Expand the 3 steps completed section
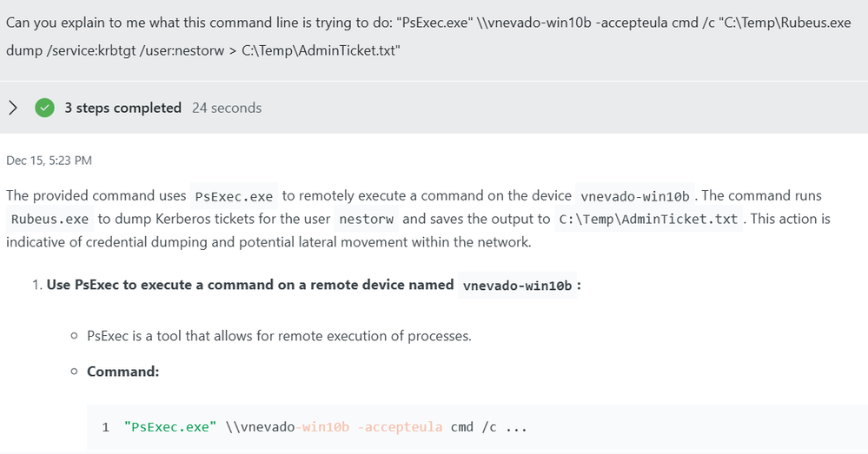The height and width of the screenshot is (454, 868). [x=13, y=108]
